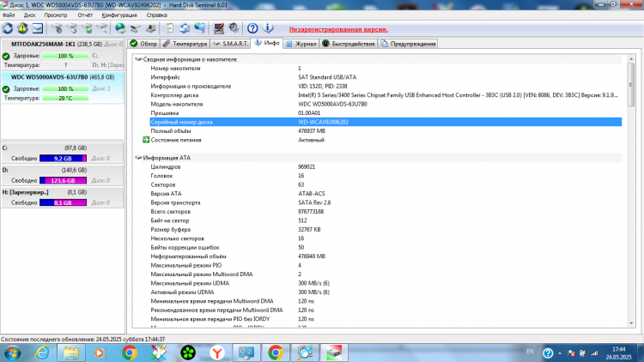Click the globe with disk toolbar icon
Screen dimensions: 644x362
(120, 28)
